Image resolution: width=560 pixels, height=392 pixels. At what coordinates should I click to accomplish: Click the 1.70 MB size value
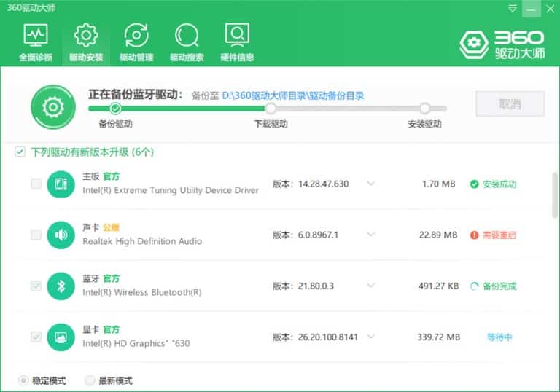coord(438,184)
